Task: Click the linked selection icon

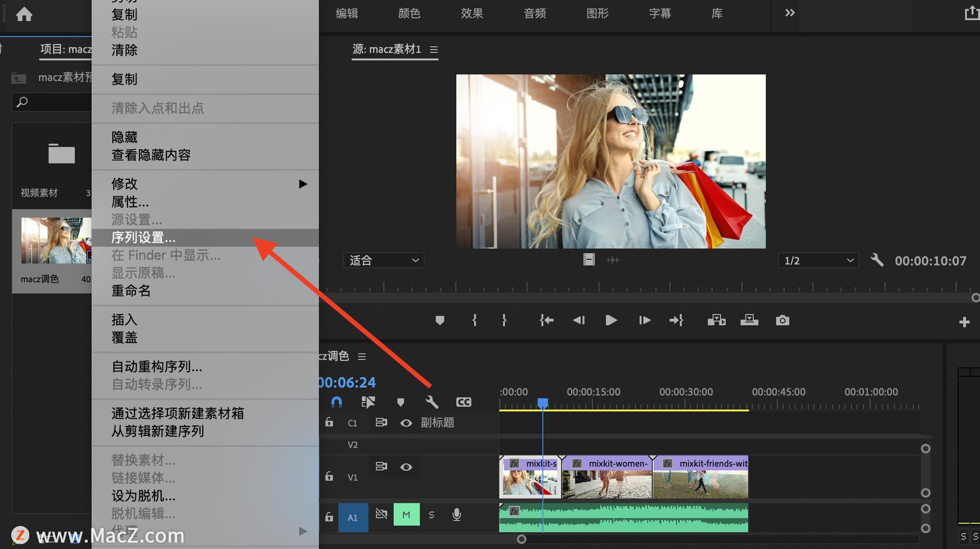Action: tap(369, 402)
